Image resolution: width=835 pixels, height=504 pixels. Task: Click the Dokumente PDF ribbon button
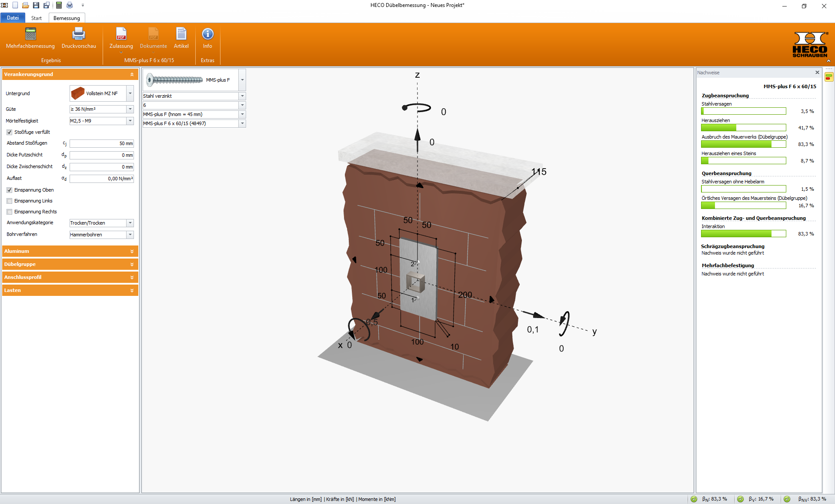pyautogui.click(x=154, y=40)
